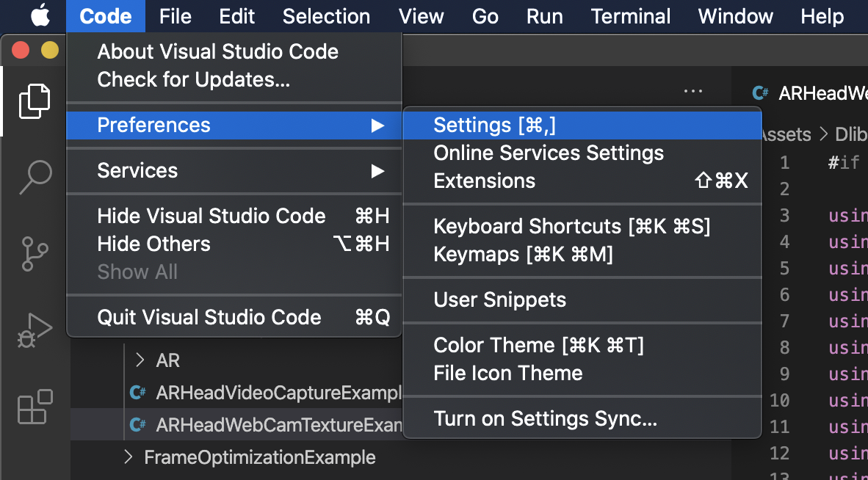Image resolution: width=868 pixels, height=480 pixels.
Task: Open Online Services Settings
Action: click(582, 153)
